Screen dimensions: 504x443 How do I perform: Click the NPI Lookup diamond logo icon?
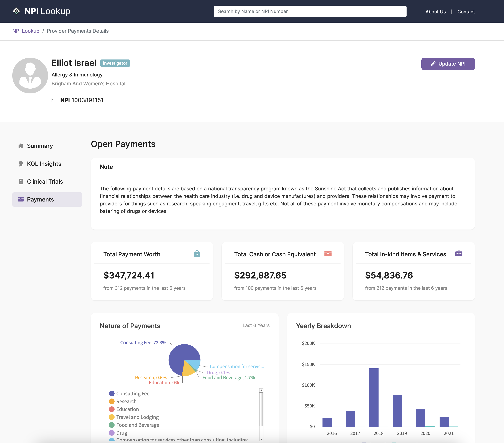pyautogui.click(x=16, y=11)
